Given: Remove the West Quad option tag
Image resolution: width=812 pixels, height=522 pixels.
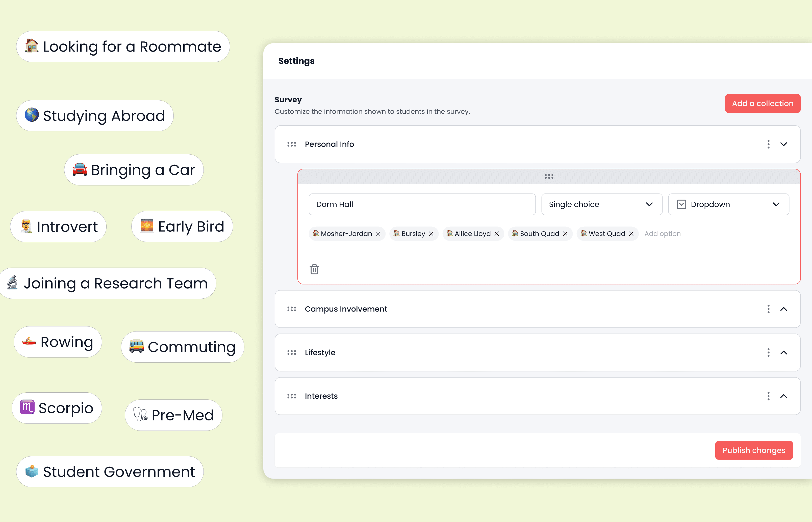Looking at the screenshot, I should pyautogui.click(x=631, y=234).
